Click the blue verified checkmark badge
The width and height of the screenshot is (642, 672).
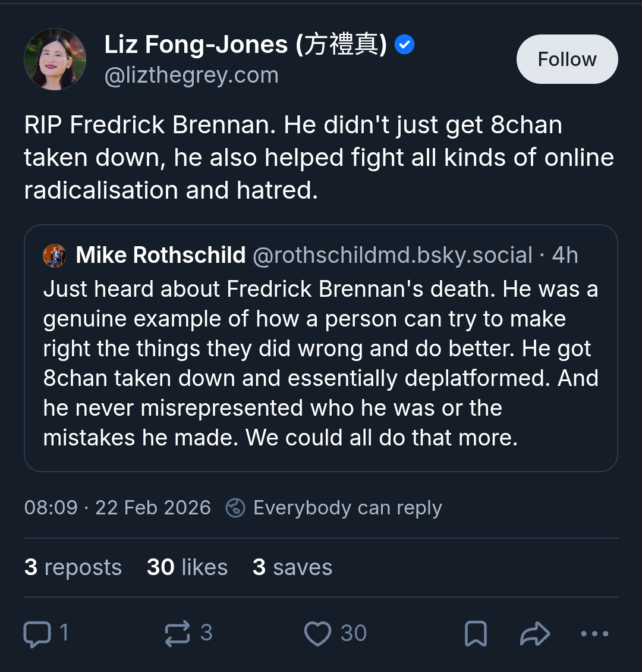(x=405, y=45)
